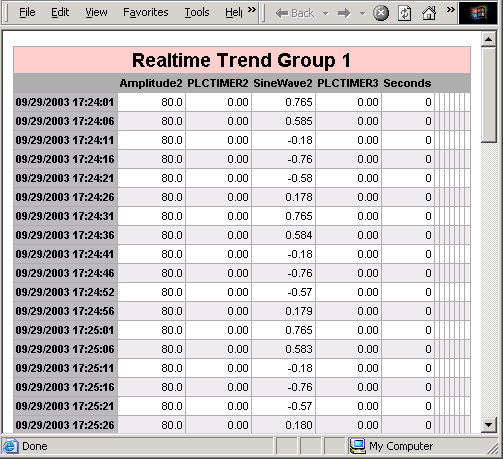Click the Refresh page icon
The height and width of the screenshot is (459, 503).
point(404,13)
